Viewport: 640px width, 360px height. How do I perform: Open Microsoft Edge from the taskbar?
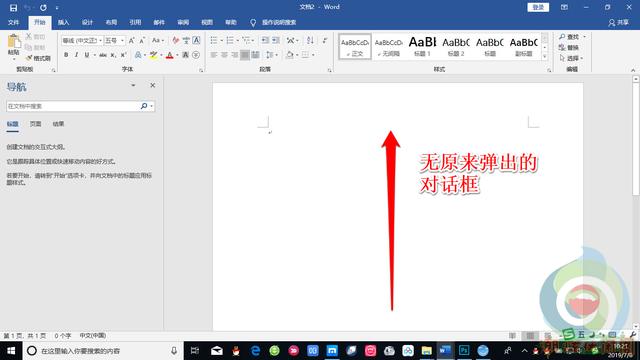coord(256,351)
